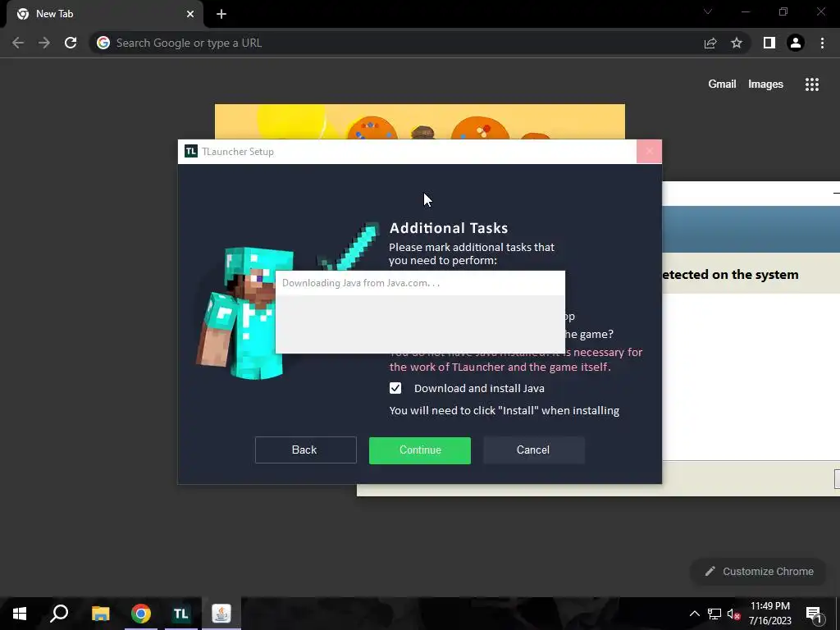Open Windows Start menu
The height and width of the screenshot is (630, 840).
point(20,614)
